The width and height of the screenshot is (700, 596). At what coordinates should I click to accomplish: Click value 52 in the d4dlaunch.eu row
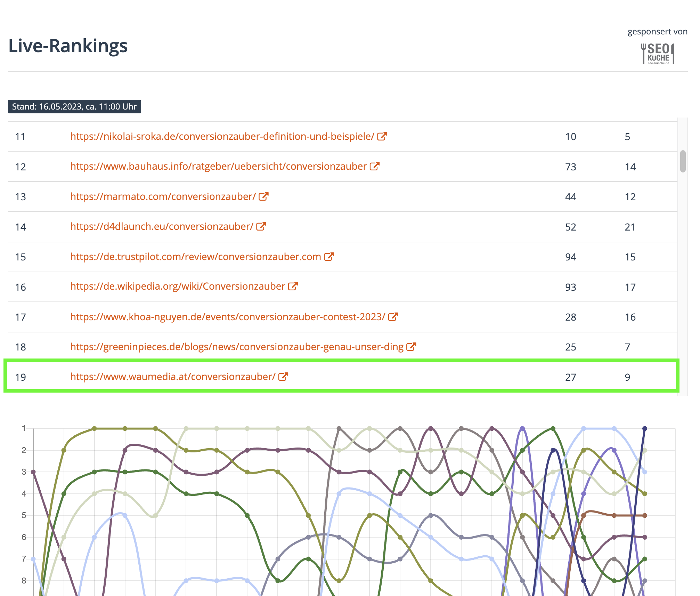pyautogui.click(x=570, y=227)
